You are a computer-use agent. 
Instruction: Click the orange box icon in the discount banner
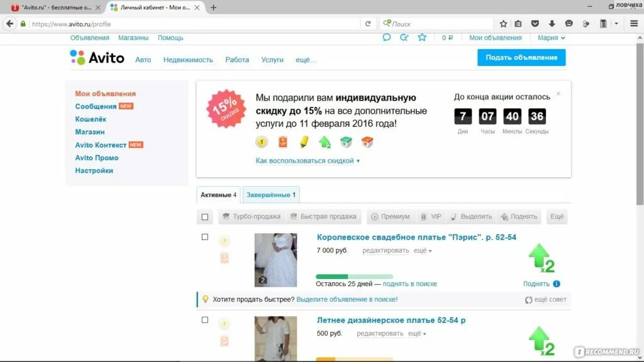point(367,142)
